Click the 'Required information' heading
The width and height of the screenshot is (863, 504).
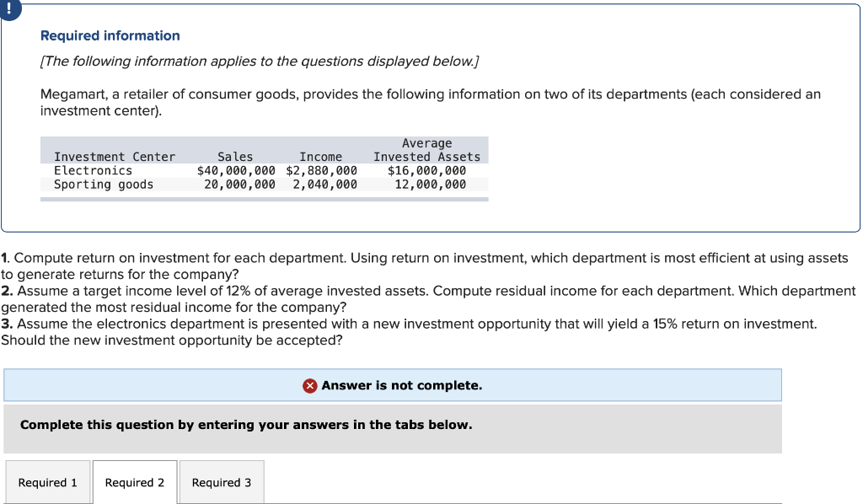pyautogui.click(x=110, y=35)
